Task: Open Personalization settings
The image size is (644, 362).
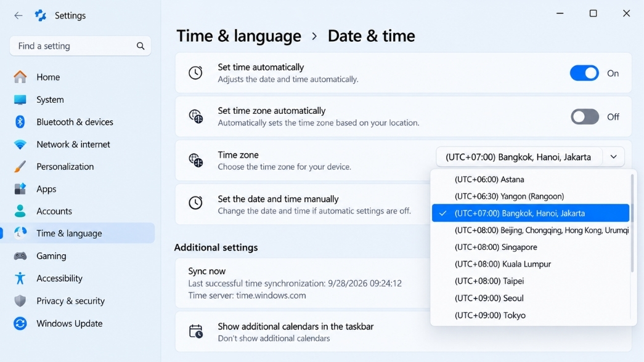Action: [78, 167]
